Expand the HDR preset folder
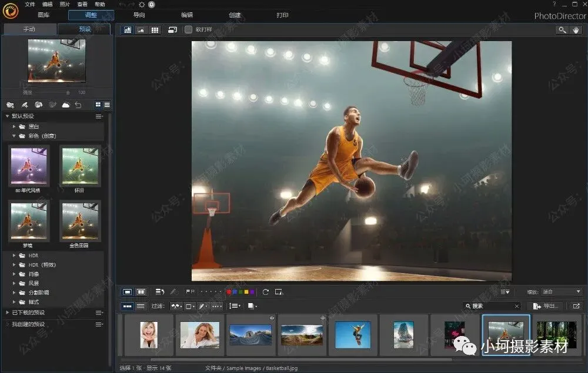588x373 pixels. click(x=15, y=256)
